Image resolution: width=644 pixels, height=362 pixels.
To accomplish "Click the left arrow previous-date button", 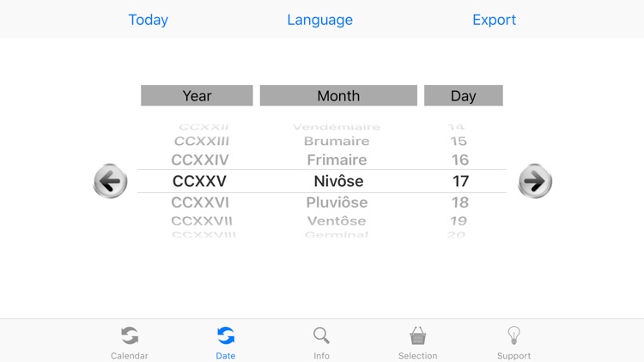I will pyautogui.click(x=110, y=181).
